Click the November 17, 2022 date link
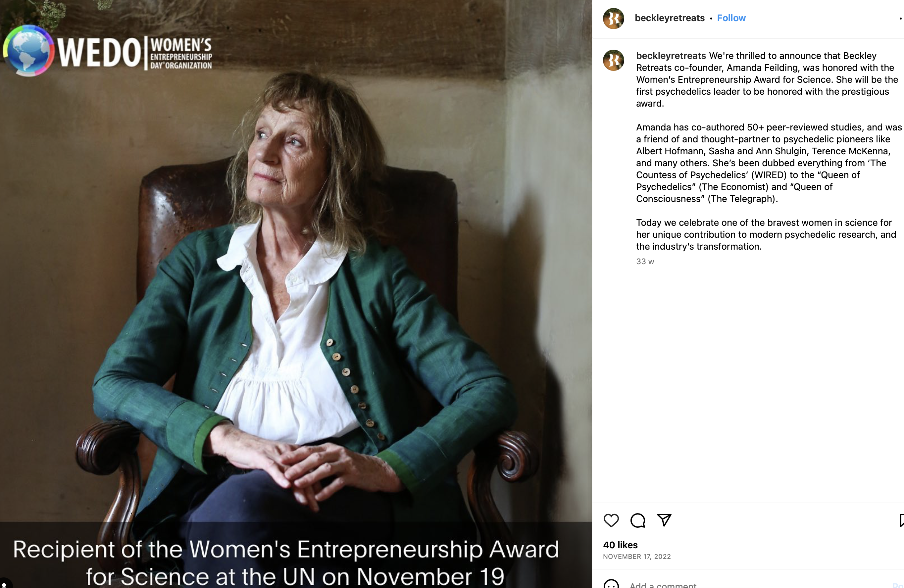Screen dimensions: 904x588 [636, 557]
